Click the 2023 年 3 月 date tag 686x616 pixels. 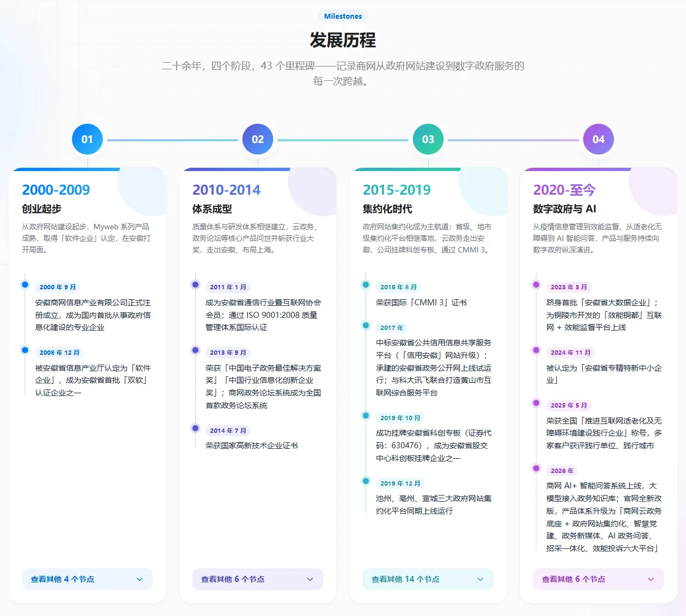[569, 287]
